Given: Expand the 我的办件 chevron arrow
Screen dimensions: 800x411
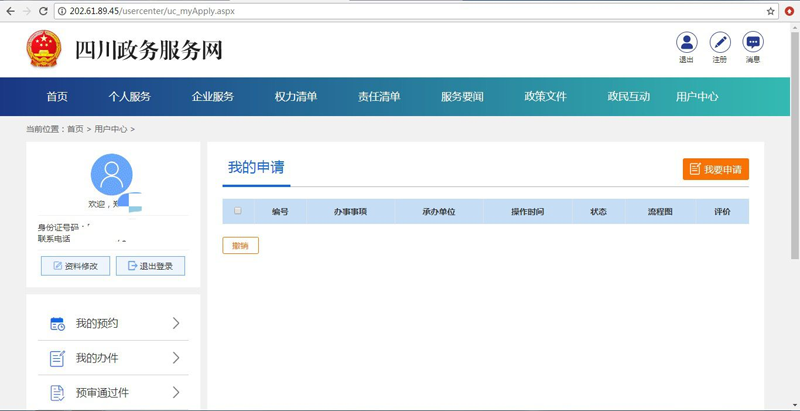Looking at the screenshot, I should tap(176, 358).
